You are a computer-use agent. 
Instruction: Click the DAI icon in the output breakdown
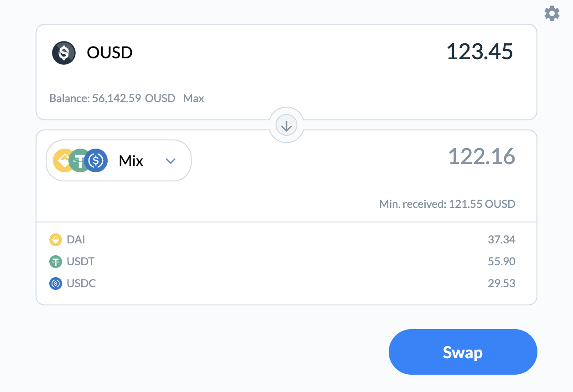55,239
